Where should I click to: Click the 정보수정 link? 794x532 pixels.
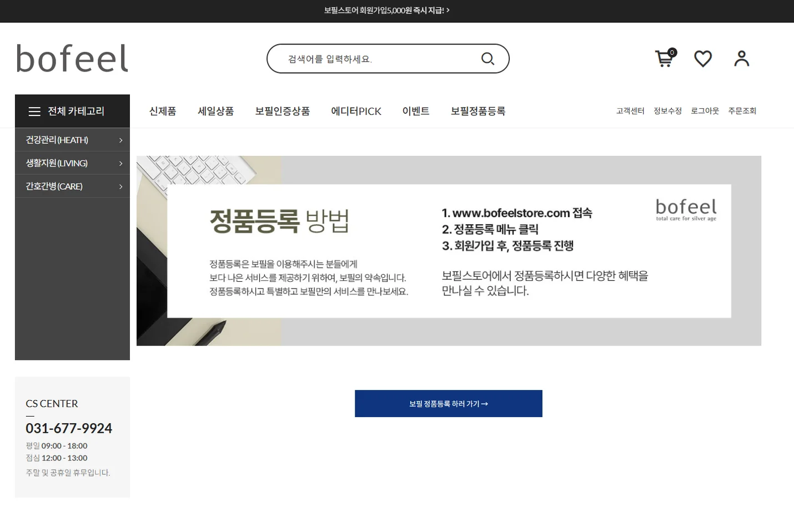pyautogui.click(x=667, y=111)
